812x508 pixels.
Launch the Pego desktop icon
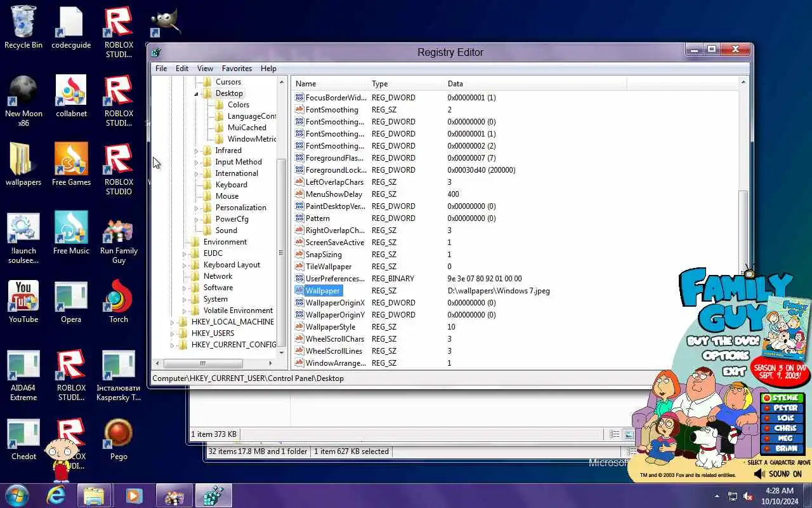[x=119, y=439]
